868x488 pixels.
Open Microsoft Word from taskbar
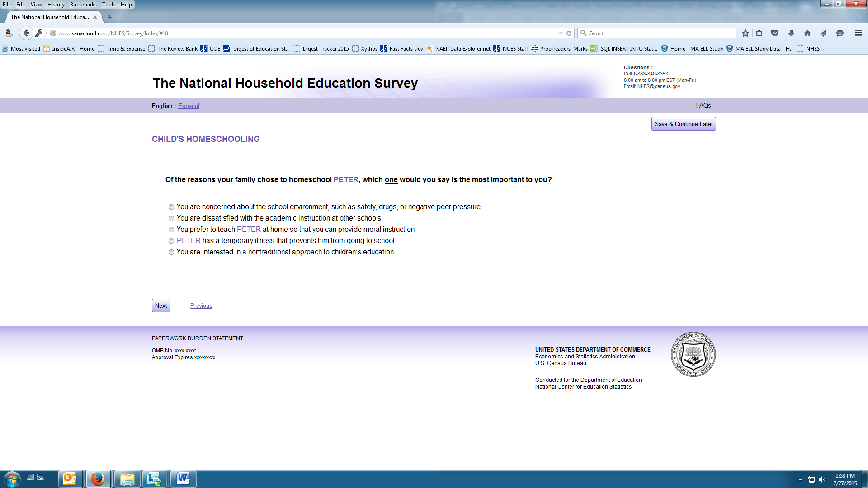pos(183,479)
